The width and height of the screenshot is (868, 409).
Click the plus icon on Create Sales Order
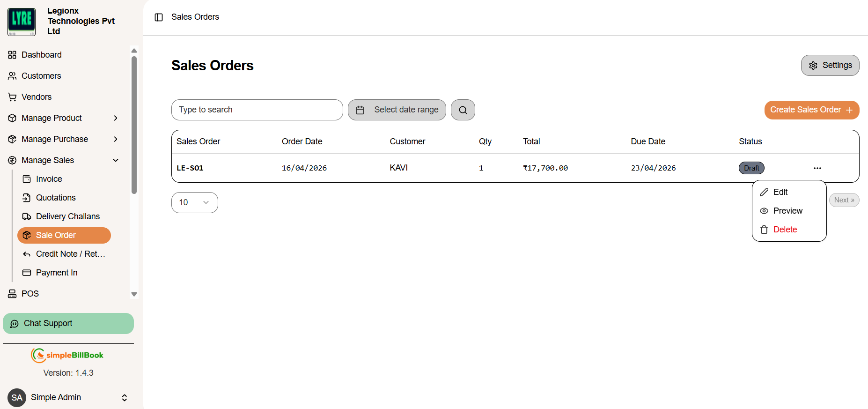tap(849, 110)
